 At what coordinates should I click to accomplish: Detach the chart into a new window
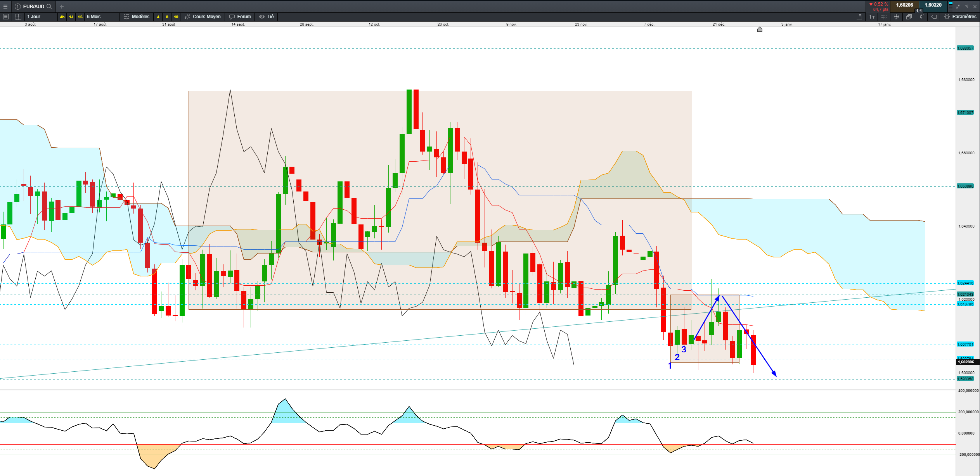point(966,6)
